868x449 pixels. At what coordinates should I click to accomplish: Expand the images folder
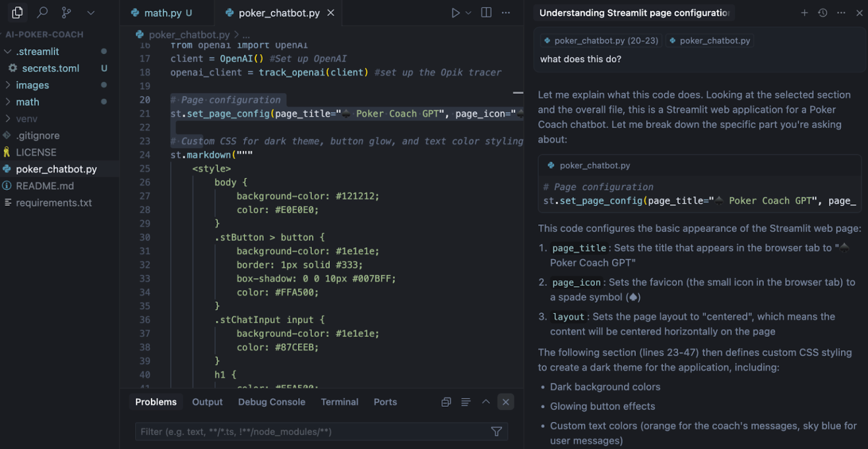[9, 85]
